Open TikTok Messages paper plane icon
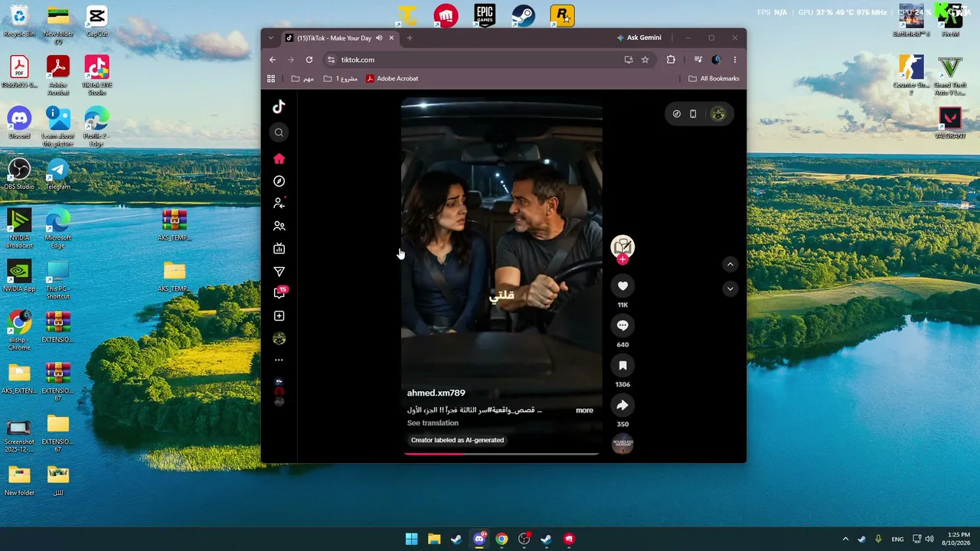The height and width of the screenshot is (551, 980). (x=279, y=272)
